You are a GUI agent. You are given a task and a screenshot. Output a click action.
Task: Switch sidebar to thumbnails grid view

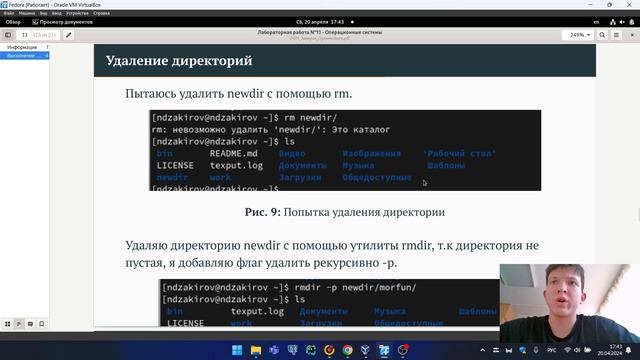[x=8, y=324]
